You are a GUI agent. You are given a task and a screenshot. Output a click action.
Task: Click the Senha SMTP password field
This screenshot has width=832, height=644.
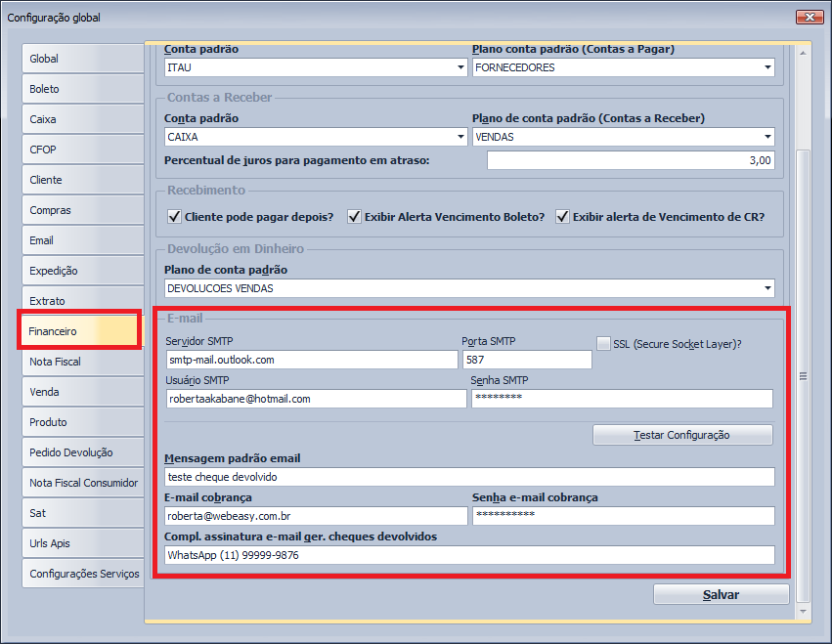(622, 399)
